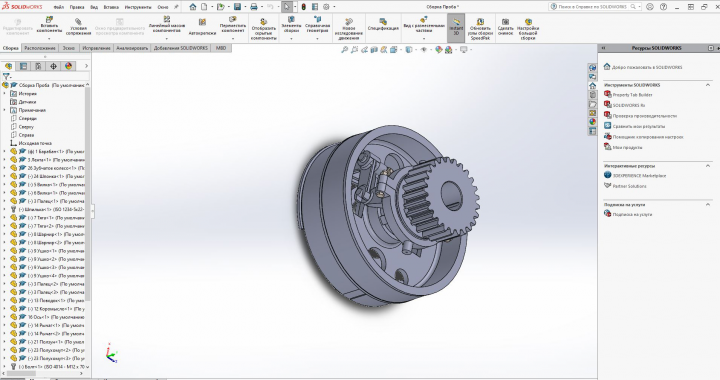The width and height of the screenshot is (720, 380).
Task: Click Переместить компонент icon
Action: pos(233,19)
